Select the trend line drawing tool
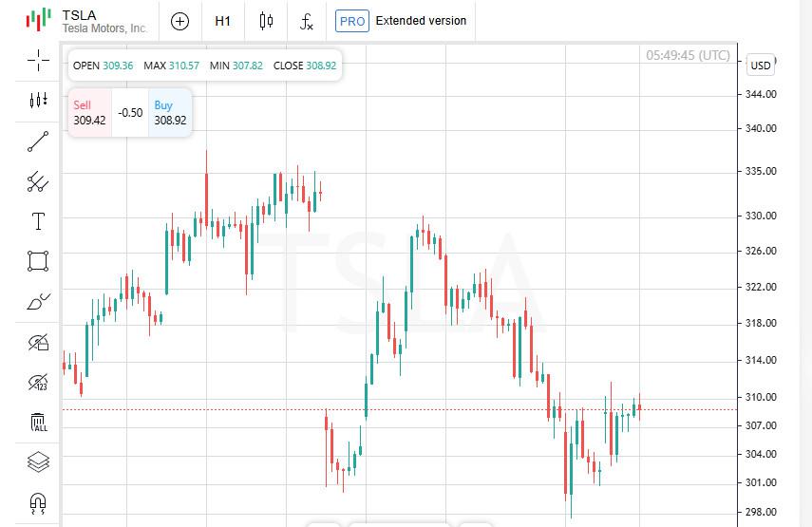This screenshot has height=527, width=812. pos(38,141)
